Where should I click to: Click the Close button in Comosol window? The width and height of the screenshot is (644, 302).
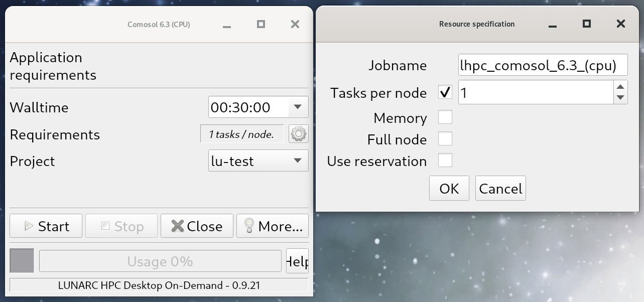tap(197, 226)
